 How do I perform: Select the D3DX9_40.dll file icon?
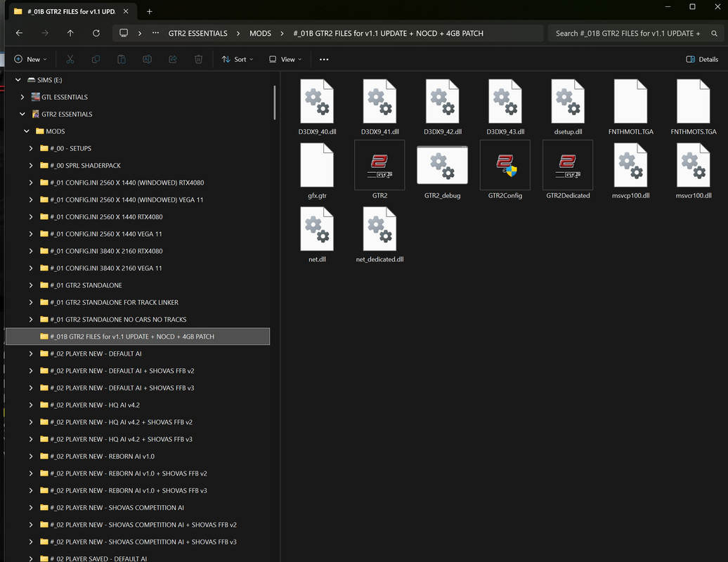(317, 101)
